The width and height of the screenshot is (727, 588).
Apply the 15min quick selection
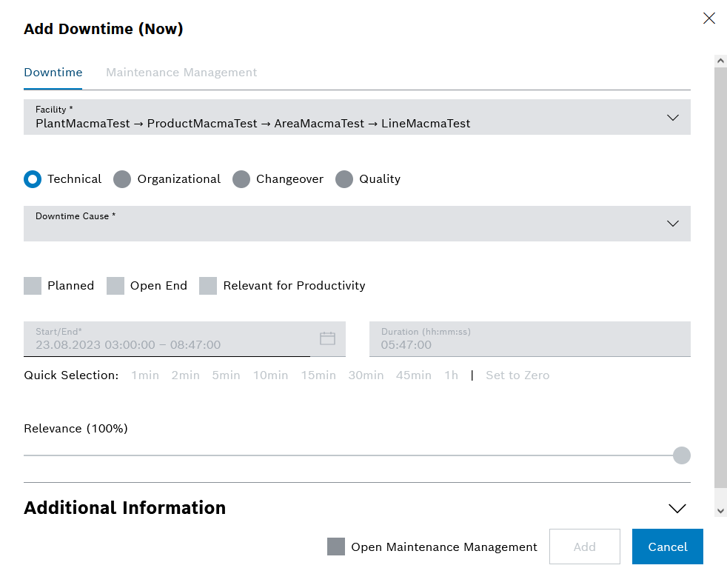318,375
